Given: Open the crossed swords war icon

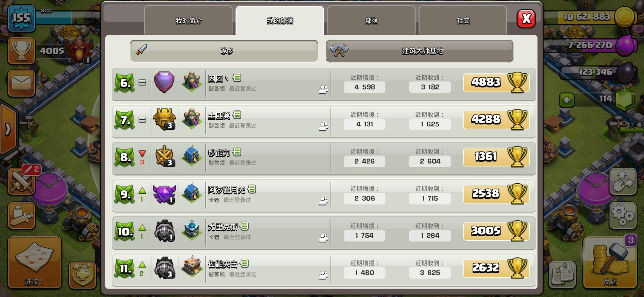Looking at the screenshot, I should (x=21, y=181).
